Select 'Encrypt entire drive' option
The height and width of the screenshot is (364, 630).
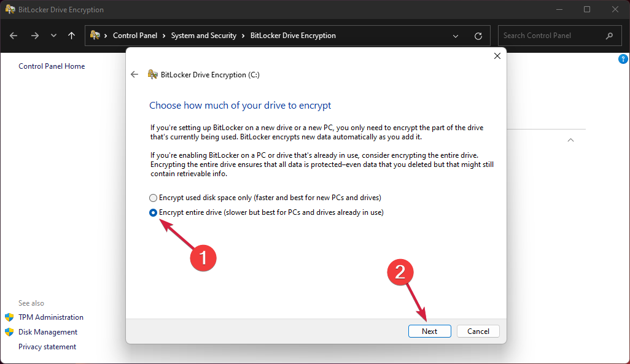[153, 212]
